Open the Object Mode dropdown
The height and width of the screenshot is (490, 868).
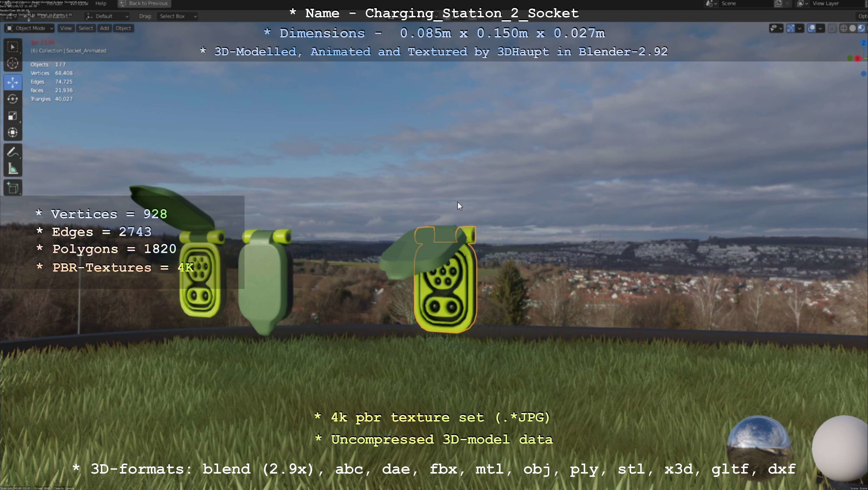(29, 28)
